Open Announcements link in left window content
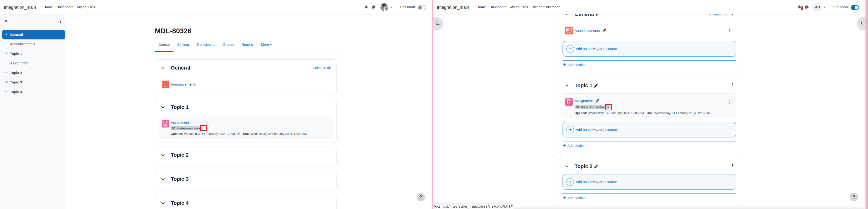The width and height of the screenshot is (868, 209). (183, 84)
